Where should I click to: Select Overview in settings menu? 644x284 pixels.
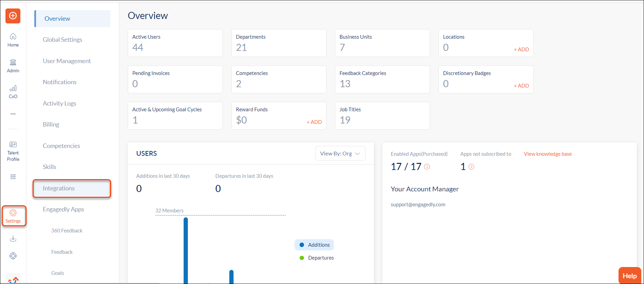click(x=72, y=19)
